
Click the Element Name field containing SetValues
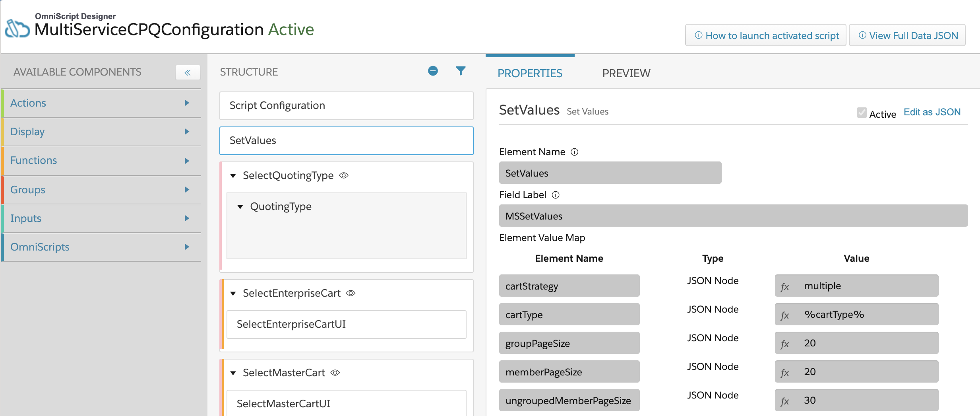click(610, 173)
